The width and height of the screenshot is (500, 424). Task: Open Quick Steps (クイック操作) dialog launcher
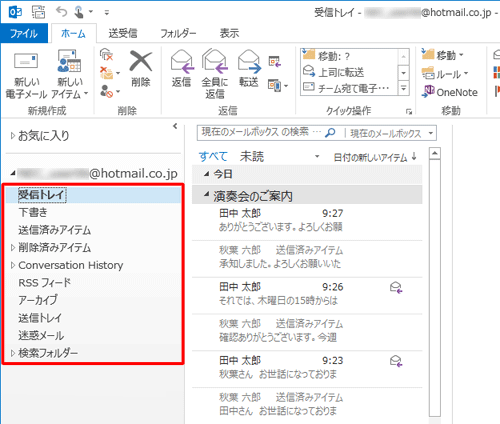coord(409,112)
